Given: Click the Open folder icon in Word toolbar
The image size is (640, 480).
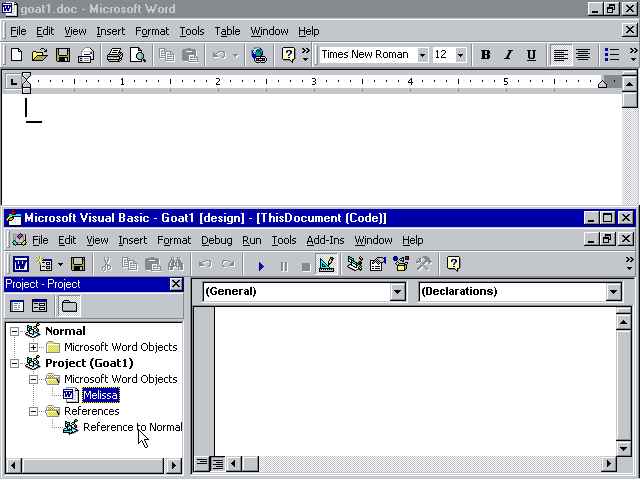Looking at the screenshot, I should [x=40, y=55].
